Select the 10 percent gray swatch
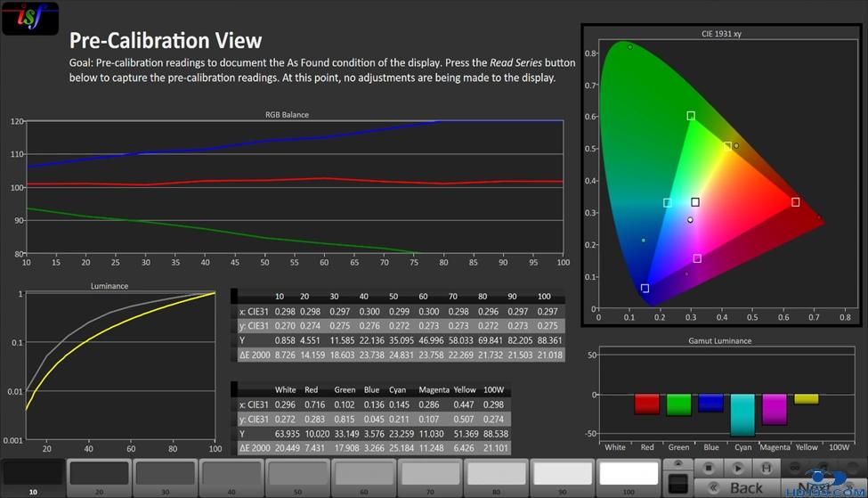Image resolution: width=868 pixels, height=498 pixels. coord(32,476)
